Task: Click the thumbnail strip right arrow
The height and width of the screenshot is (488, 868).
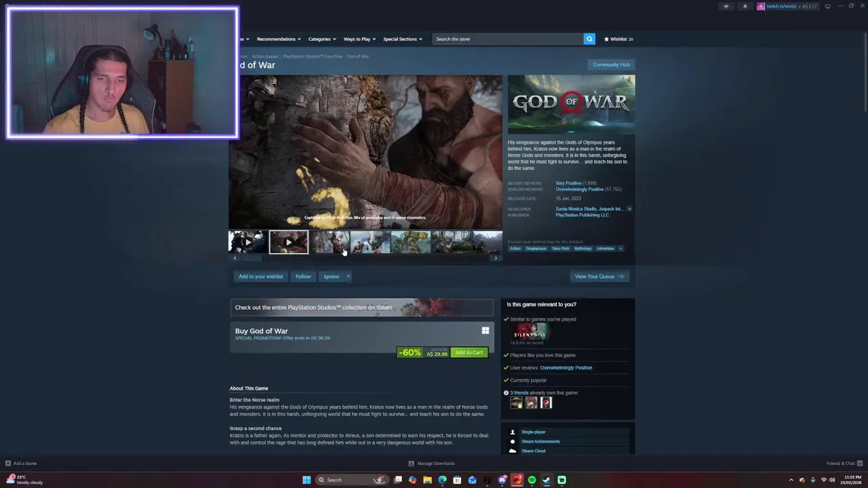Action: pos(496,258)
